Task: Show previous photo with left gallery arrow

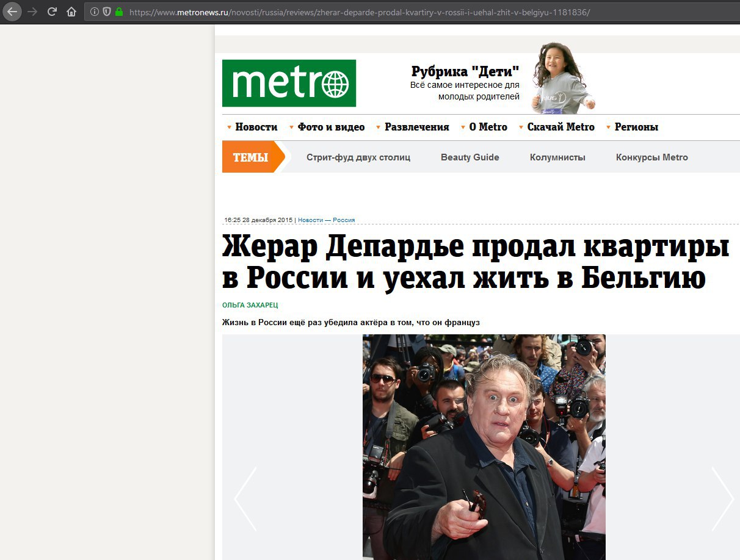Action: click(245, 498)
